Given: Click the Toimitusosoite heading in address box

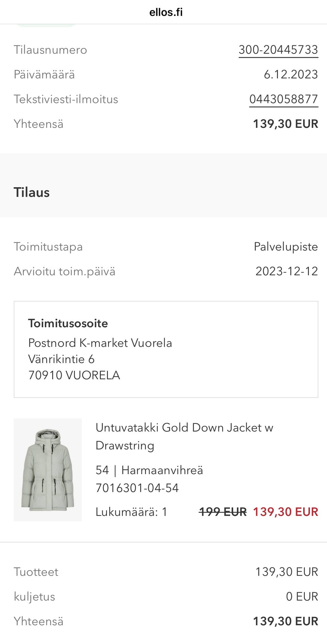Looking at the screenshot, I should 68,323.
